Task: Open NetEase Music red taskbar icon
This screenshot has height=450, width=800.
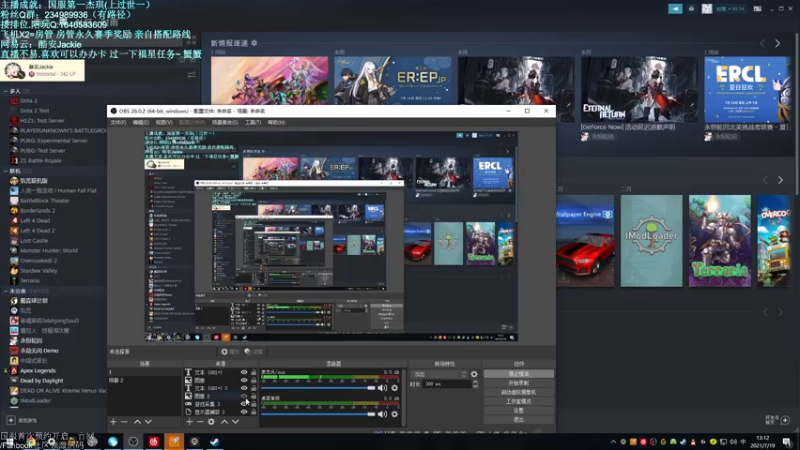Action: click(154, 441)
